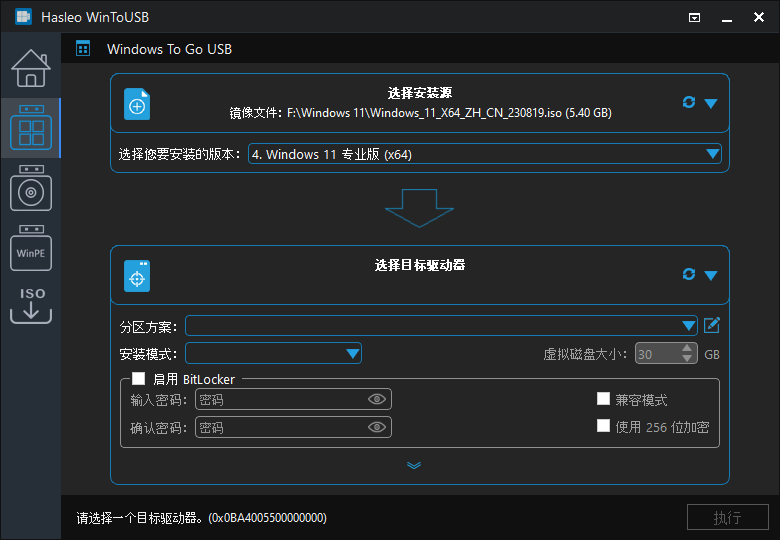This screenshot has height=540, width=780.
Task: Select the Windows To Go USB sidebar icon
Action: pos(30,128)
